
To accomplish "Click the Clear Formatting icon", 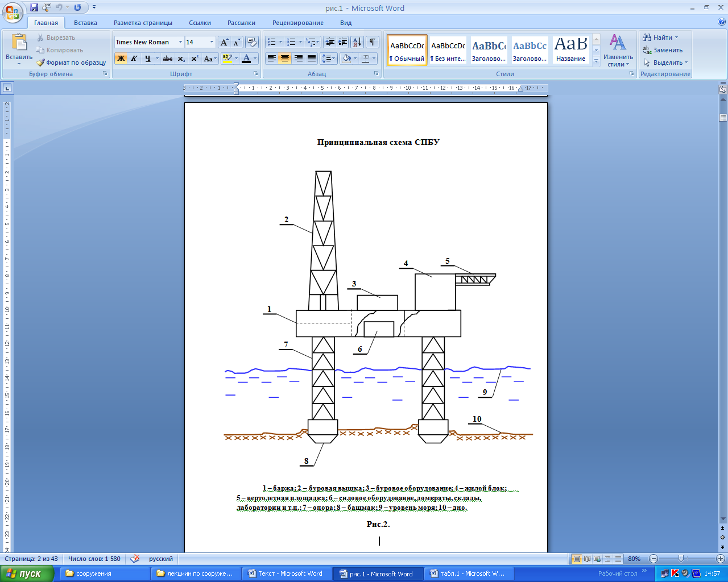I will pyautogui.click(x=252, y=42).
